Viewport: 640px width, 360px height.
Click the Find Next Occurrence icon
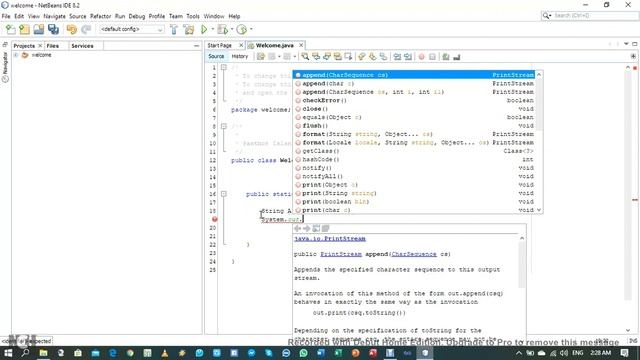coord(327,57)
